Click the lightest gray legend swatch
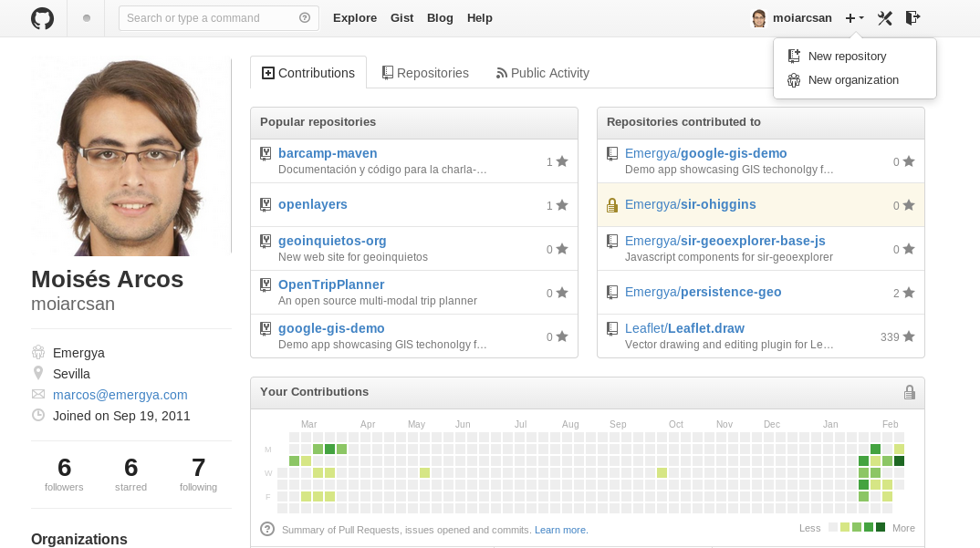The width and height of the screenshot is (980, 548). coord(832,527)
